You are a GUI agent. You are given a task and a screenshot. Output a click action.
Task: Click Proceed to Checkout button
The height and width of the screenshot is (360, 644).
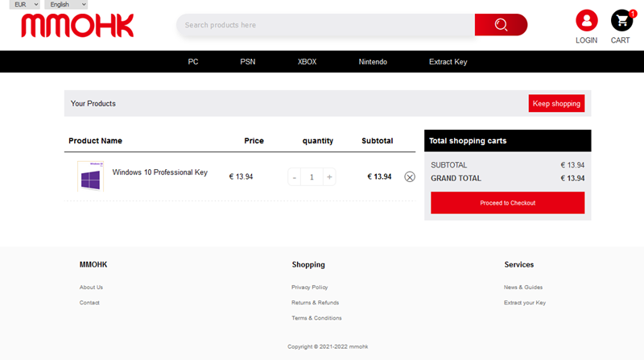tap(507, 203)
